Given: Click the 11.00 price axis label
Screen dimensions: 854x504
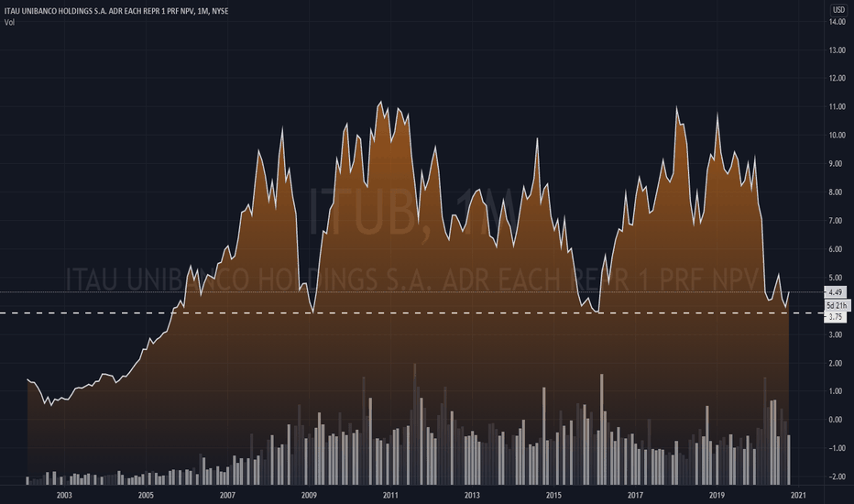Looking at the screenshot, I should 838,107.
